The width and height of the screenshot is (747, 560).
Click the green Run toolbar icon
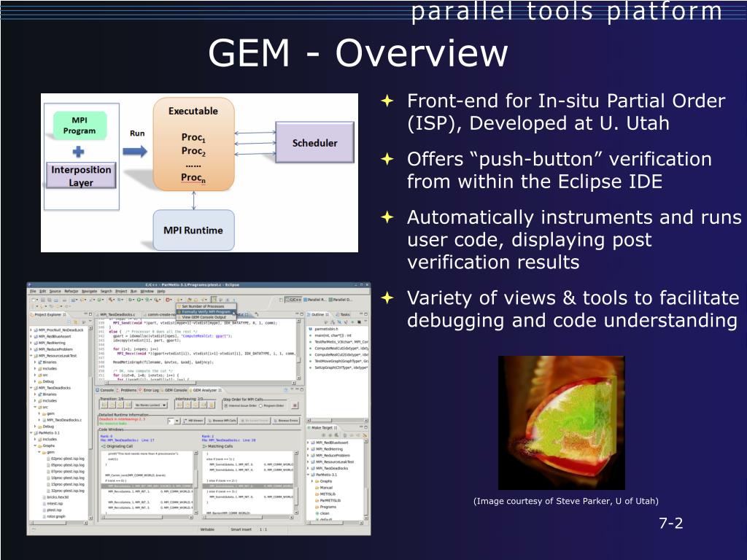(139, 300)
